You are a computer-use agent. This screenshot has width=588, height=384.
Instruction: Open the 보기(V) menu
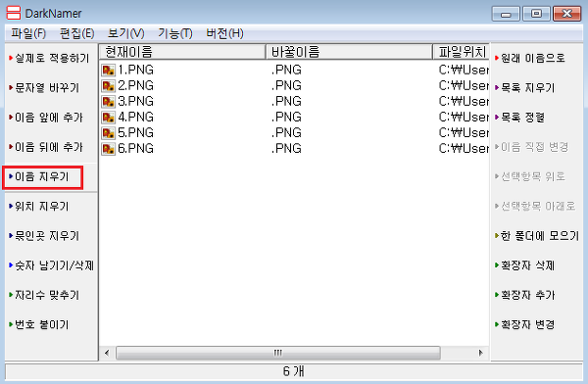[126, 33]
